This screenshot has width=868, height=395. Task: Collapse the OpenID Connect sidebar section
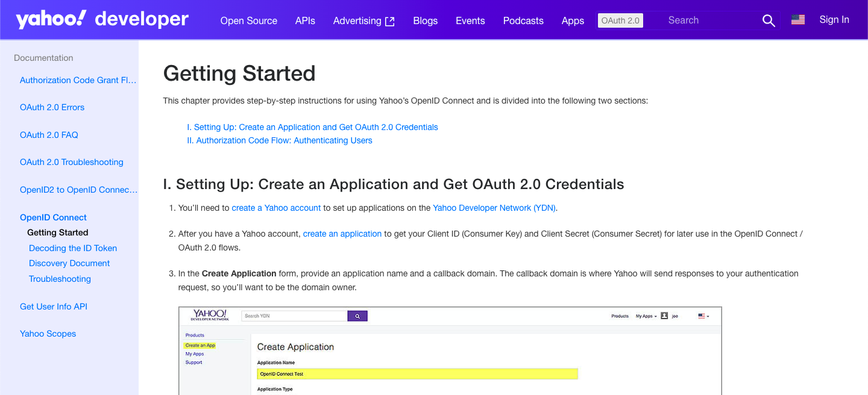53,217
